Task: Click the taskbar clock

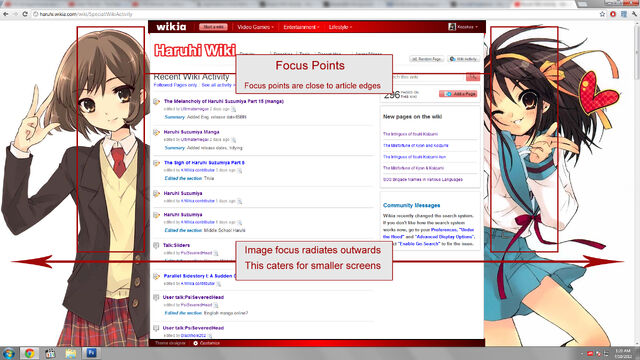Action: [623, 353]
